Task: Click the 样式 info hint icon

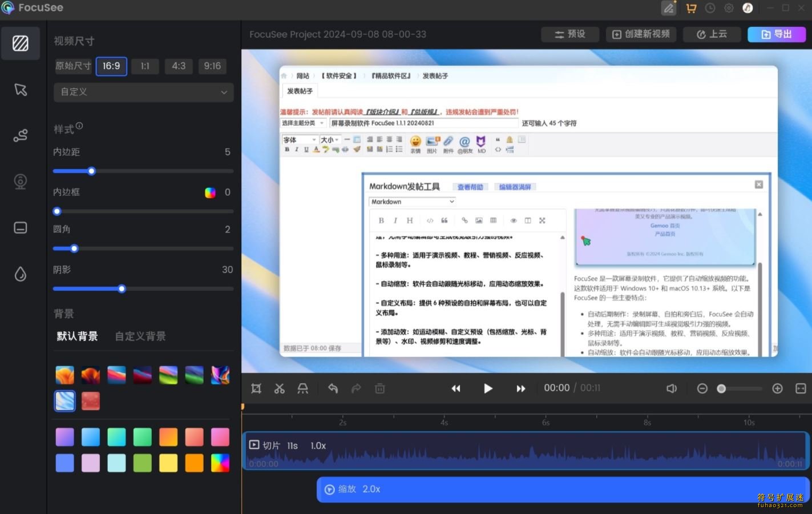Action: tap(79, 126)
